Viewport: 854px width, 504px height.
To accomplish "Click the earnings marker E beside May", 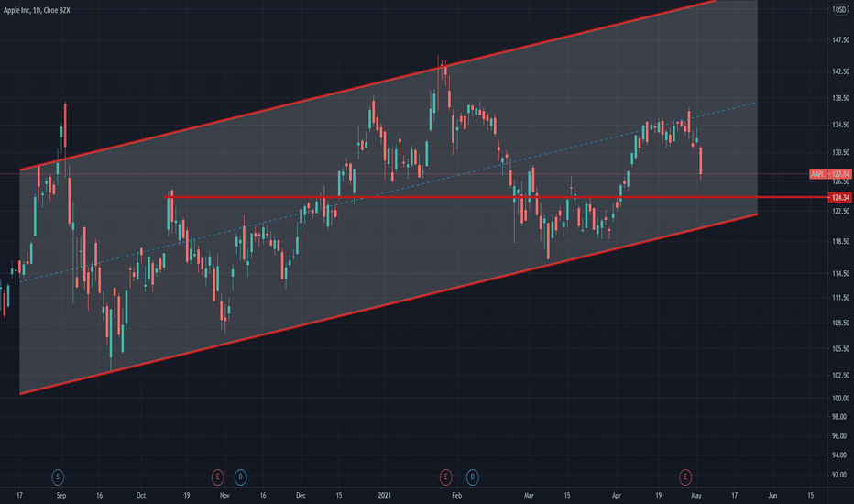I will pos(685,477).
